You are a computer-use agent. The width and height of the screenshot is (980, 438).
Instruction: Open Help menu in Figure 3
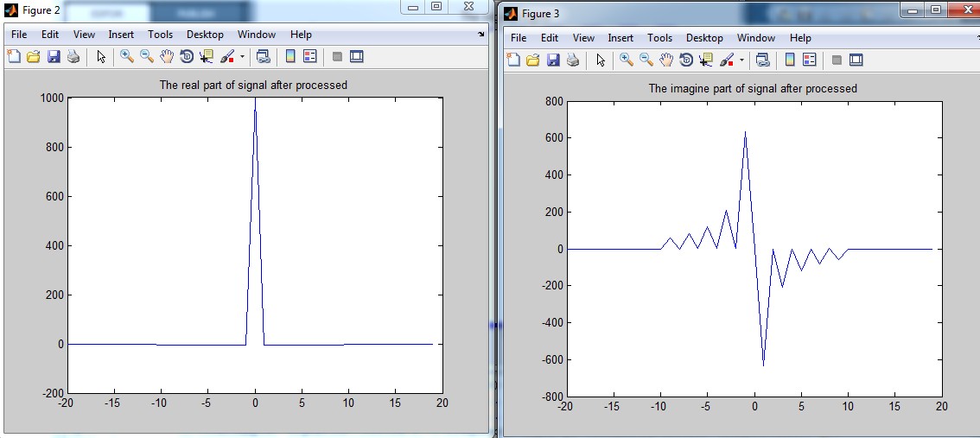pyautogui.click(x=800, y=37)
